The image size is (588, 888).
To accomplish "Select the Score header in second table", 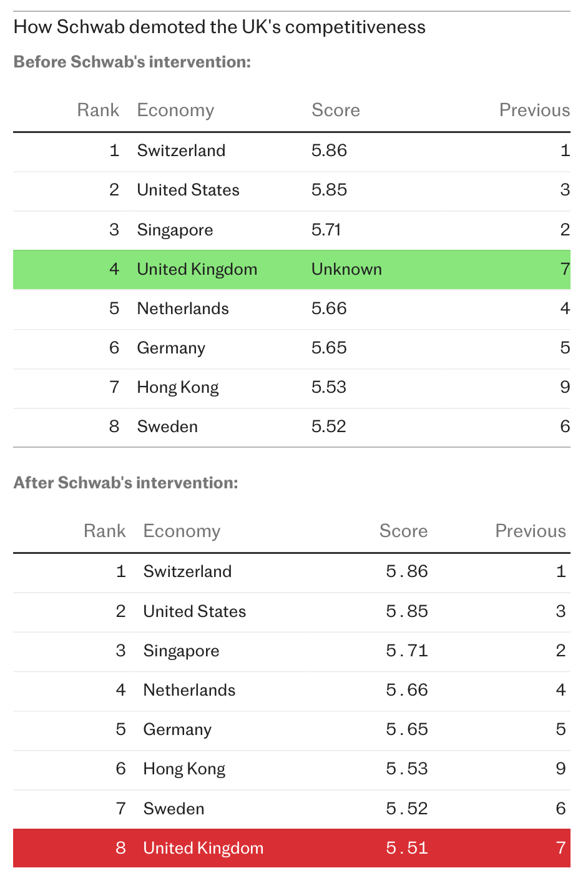I will pos(403,531).
